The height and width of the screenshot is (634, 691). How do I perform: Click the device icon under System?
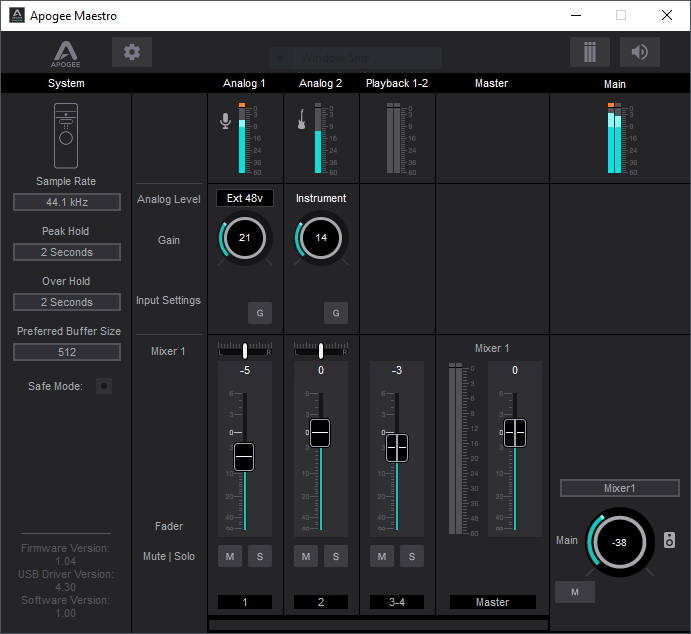[66, 134]
